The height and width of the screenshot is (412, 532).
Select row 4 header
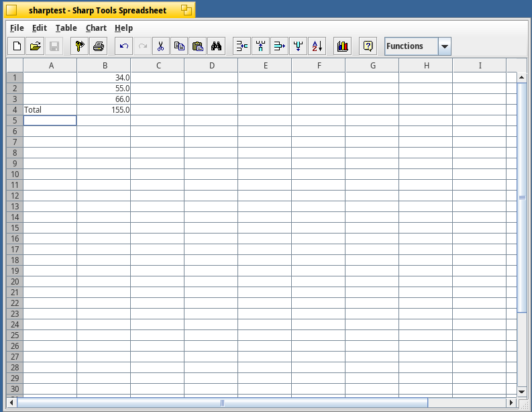[15, 109]
